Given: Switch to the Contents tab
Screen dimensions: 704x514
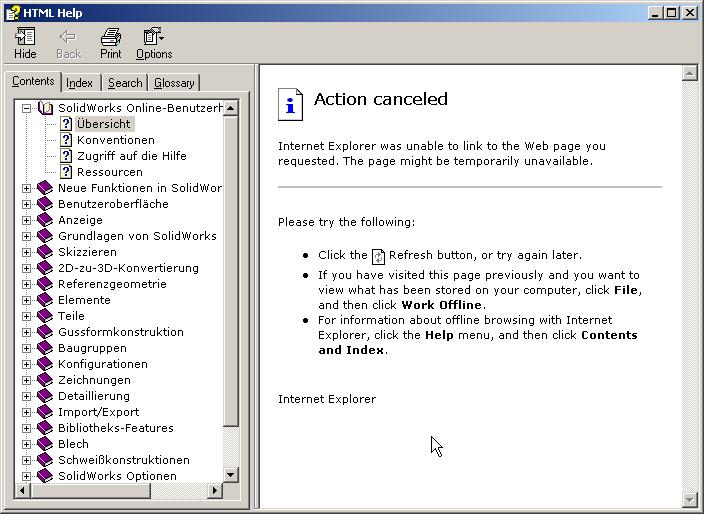Looking at the screenshot, I should coord(33,81).
